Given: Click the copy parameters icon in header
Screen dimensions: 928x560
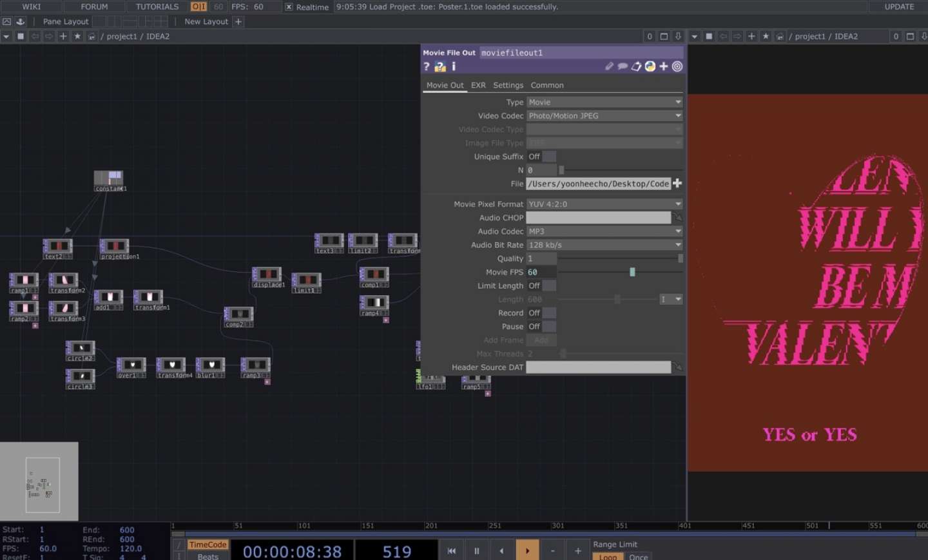Looking at the screenshot, I should point(636,66).
